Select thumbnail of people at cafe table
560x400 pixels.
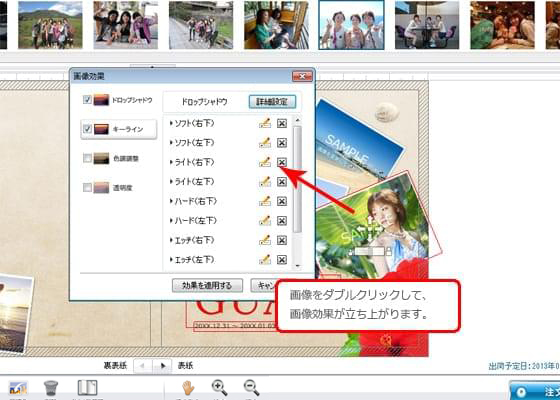(x=427, y=25)
